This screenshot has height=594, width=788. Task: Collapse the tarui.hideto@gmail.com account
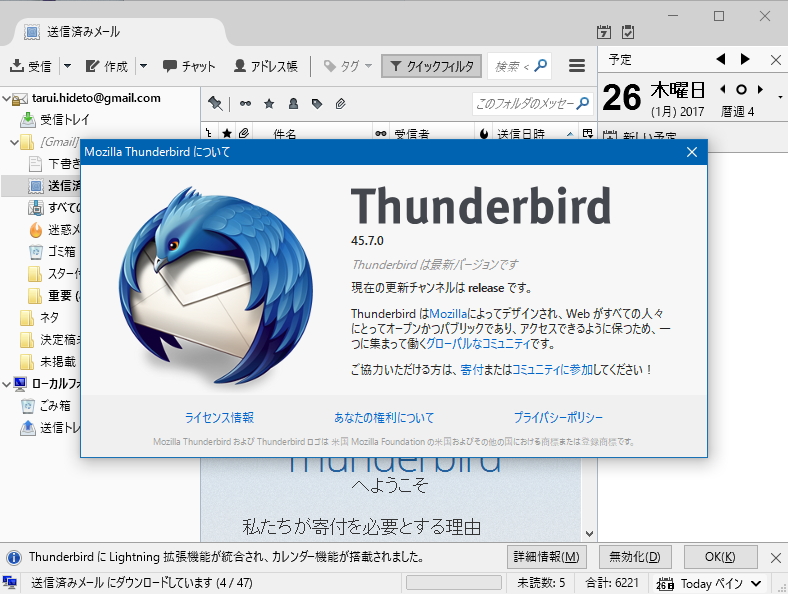pos(7,98)
